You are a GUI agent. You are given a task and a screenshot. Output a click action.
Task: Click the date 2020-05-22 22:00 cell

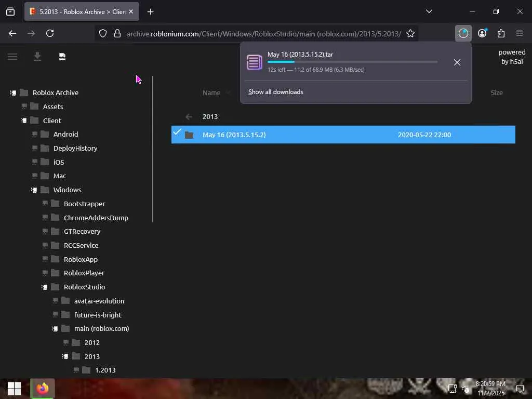click(x=424, y=135)
